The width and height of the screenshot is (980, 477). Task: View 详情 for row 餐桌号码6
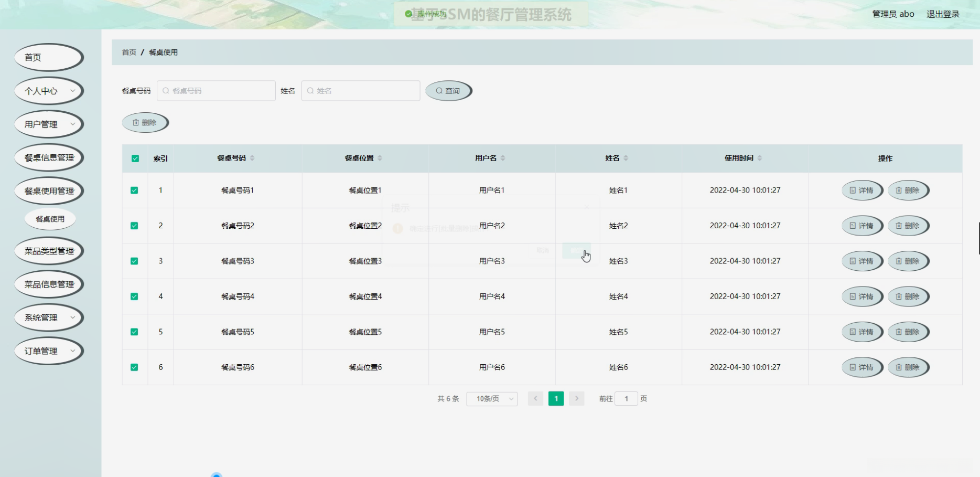pyautogui.click(x=862, y=367)
